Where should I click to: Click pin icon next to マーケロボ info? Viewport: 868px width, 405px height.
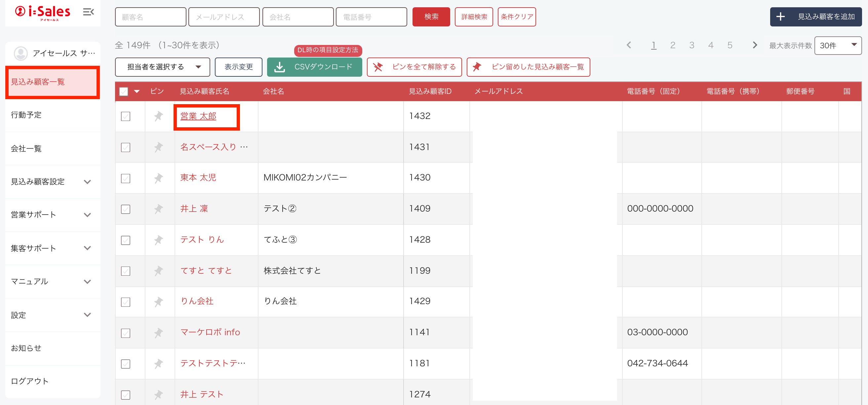point(158,333)
